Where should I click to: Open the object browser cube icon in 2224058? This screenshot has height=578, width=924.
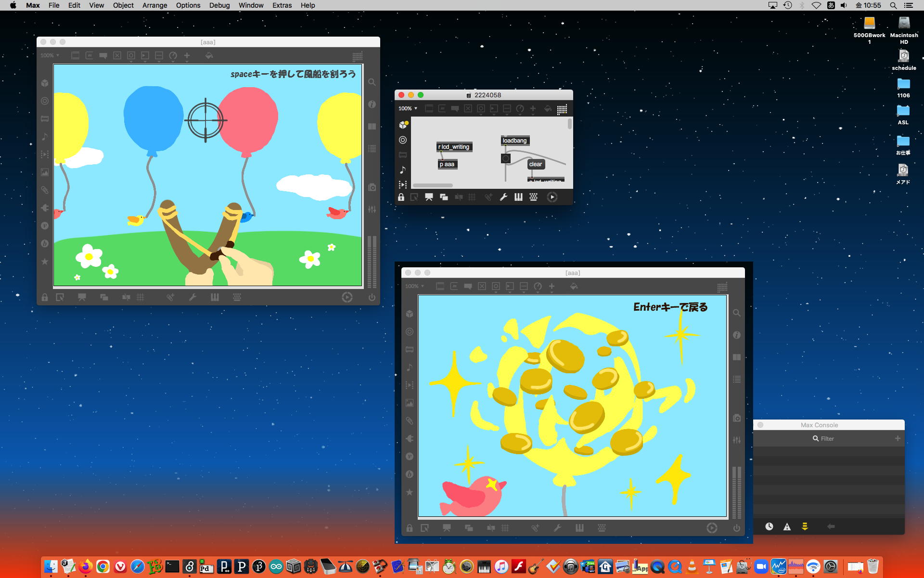click(x=403, y=125)
